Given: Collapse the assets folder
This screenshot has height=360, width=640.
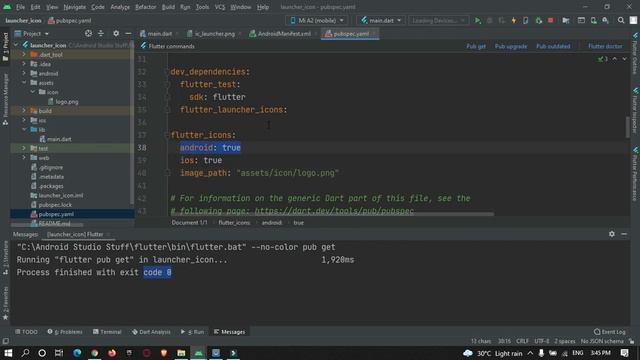Looking at the screenshot, I should (24, 82).
